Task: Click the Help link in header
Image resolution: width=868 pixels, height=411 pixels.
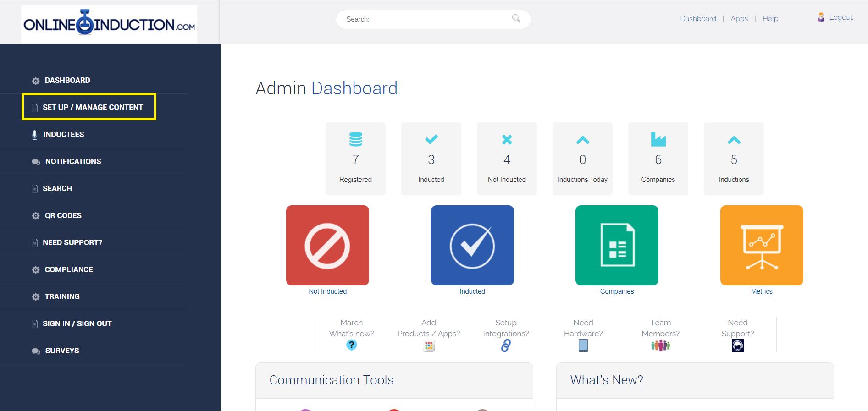Action: 770,19
